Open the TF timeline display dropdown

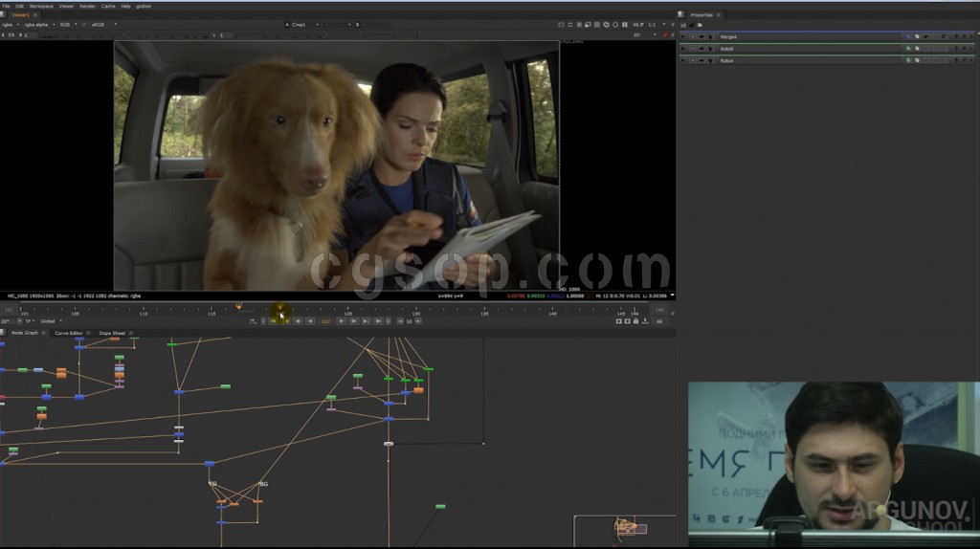coord(29,321)
